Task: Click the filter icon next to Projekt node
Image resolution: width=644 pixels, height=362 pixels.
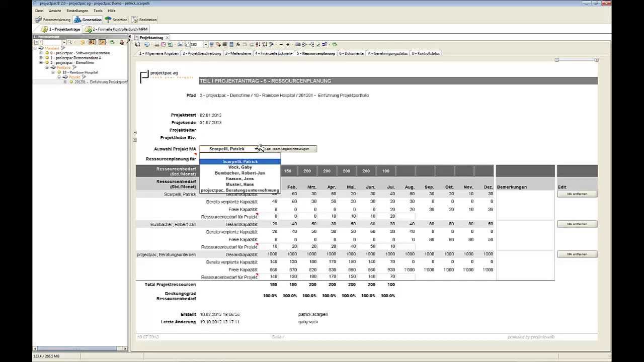Action: [x=84, y=77]
